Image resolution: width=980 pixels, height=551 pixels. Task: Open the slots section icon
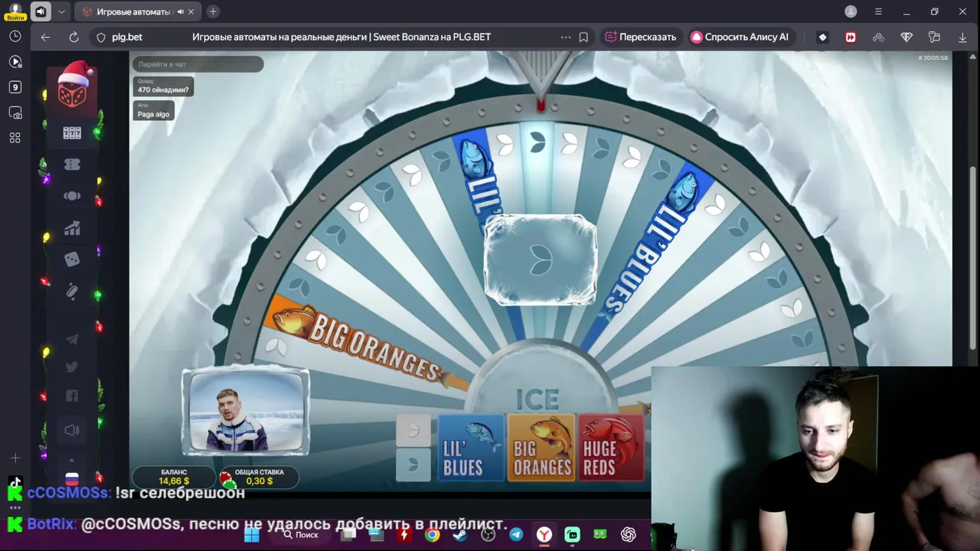(x=72, y=133)
